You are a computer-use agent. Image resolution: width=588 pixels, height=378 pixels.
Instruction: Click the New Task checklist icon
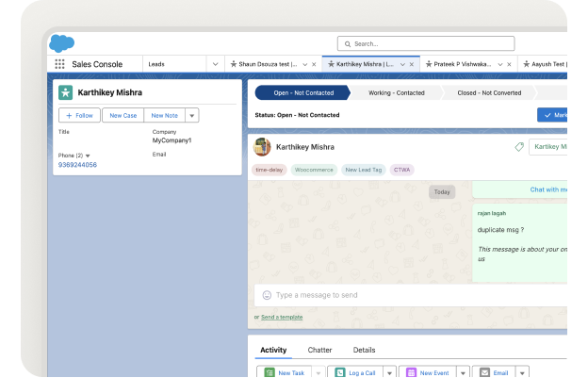(266, 373)
